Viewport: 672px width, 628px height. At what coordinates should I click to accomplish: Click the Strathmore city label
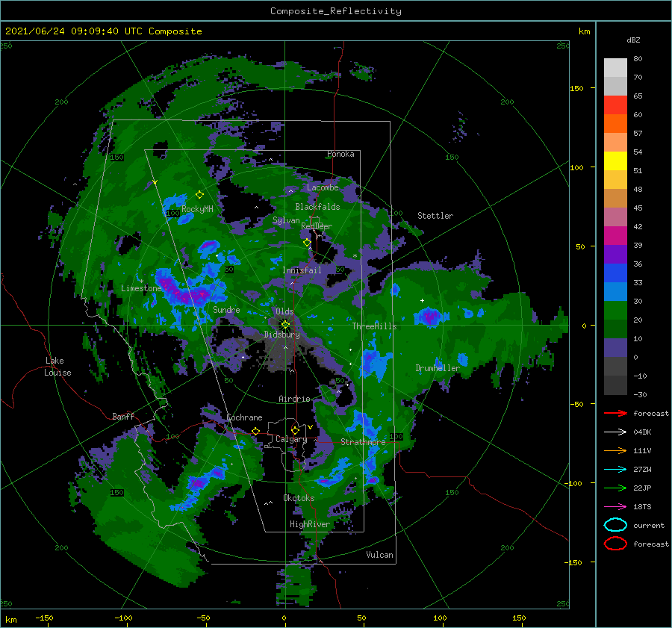[363, 441]
